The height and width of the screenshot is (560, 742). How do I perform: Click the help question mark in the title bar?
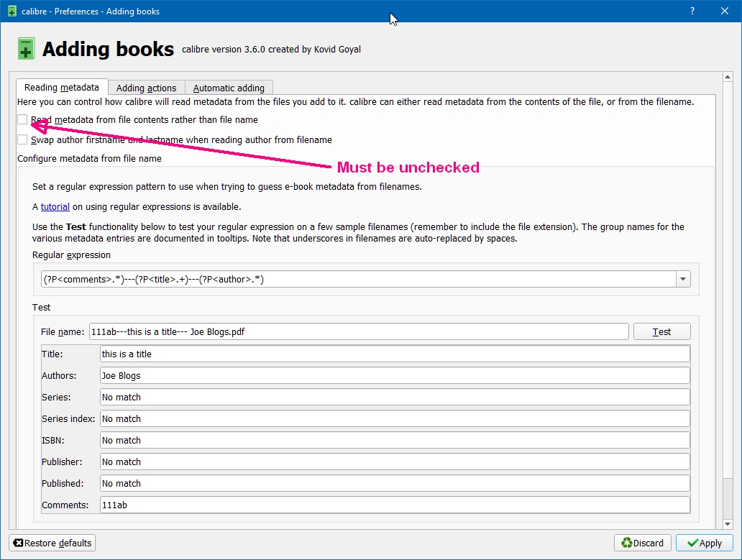pyautogui.click(x=692, y=11)
